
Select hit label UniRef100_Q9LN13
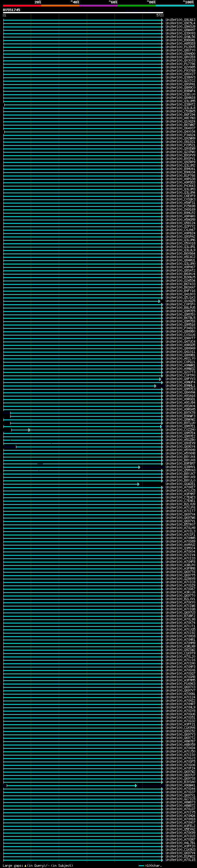pyautogui.click(x=180, y=20)
